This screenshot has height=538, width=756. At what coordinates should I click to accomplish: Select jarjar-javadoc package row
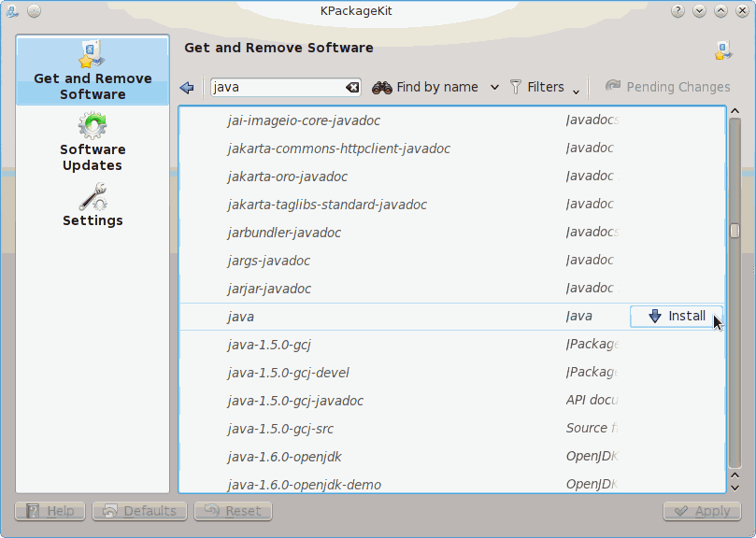tap(451, 288)
